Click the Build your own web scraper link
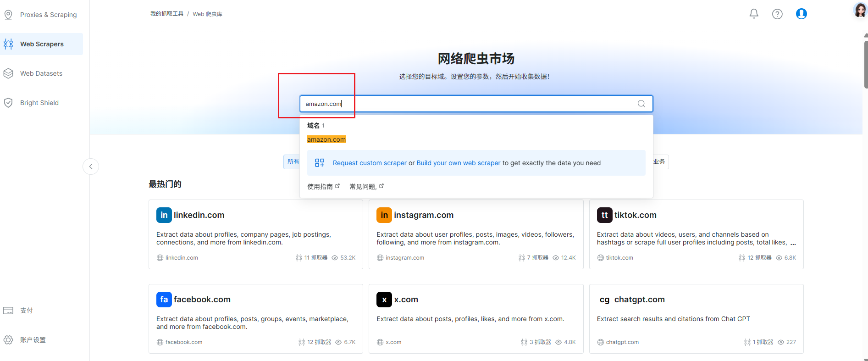Screen dimensions: 868x361 (459, 163)
